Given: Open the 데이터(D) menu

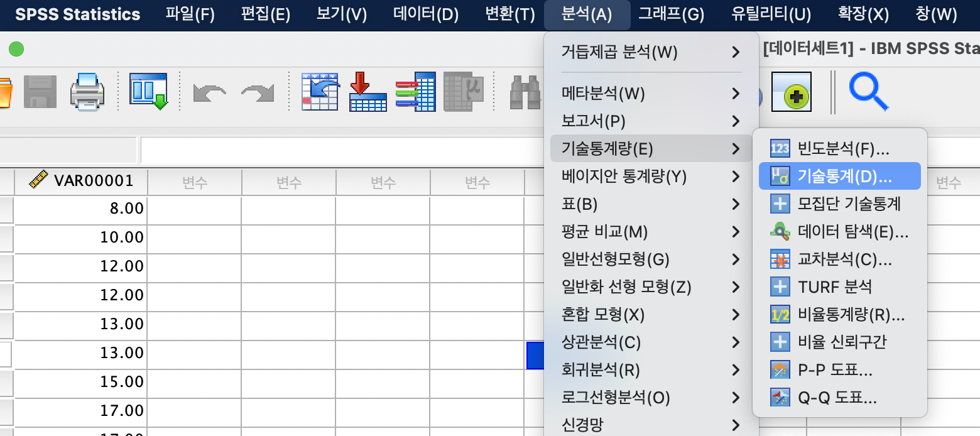Looking at the screenshot, I should (426, 14).
